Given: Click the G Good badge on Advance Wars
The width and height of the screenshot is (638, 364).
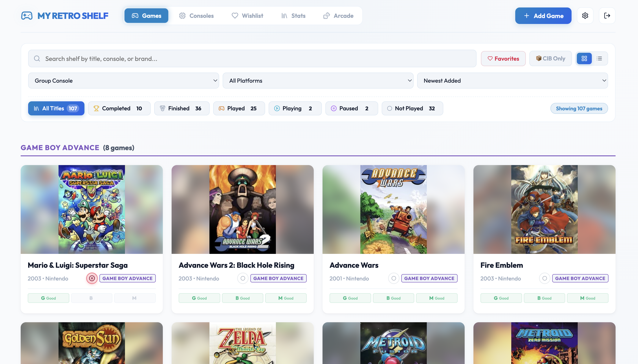Looking at the screenshot, I should click(350, 298).
